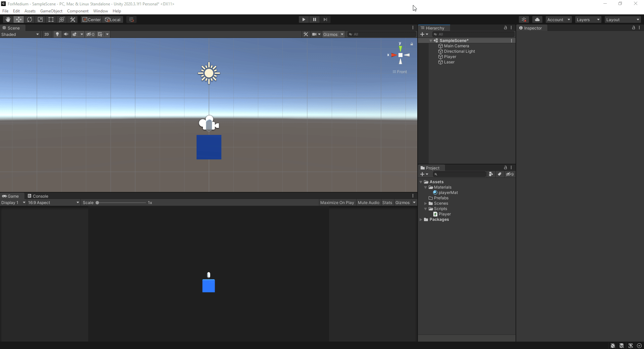The image size is (644, 349).
Task: Toggle 2D scene view mode
Action: coord(47,34)
